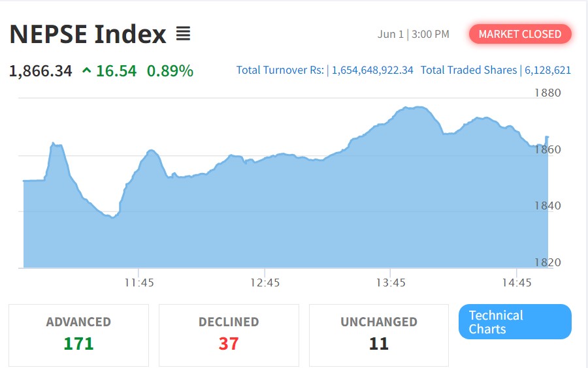Click the index value 1,866.34
The image size is (588, 368).
point(41,70)
